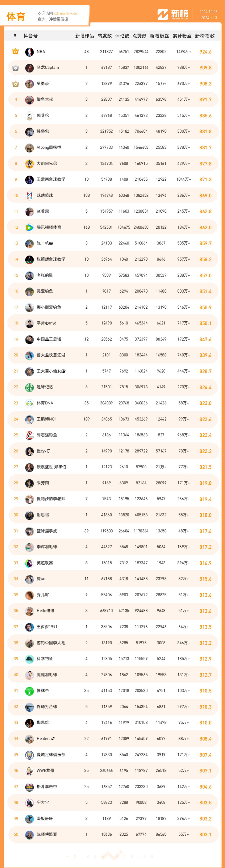Click the 英超联赛 avatar icon
The height and width of the screenshot is (868, 225).
29,563
